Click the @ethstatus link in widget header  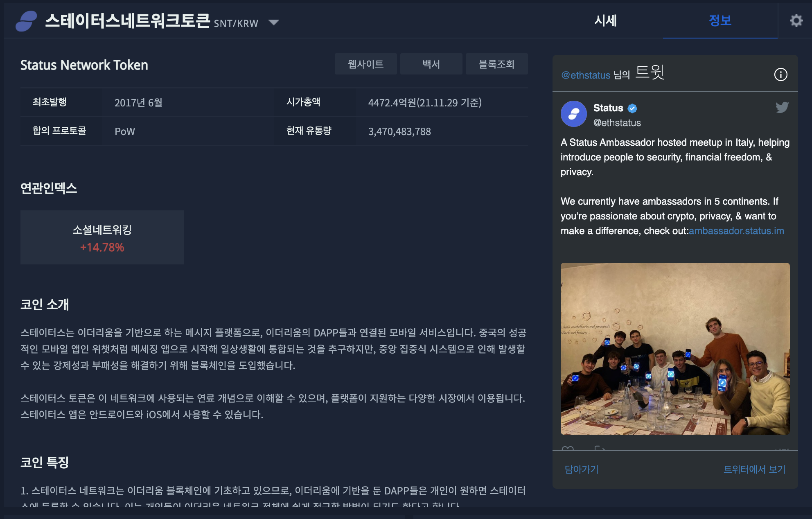(x=586, y=75)
